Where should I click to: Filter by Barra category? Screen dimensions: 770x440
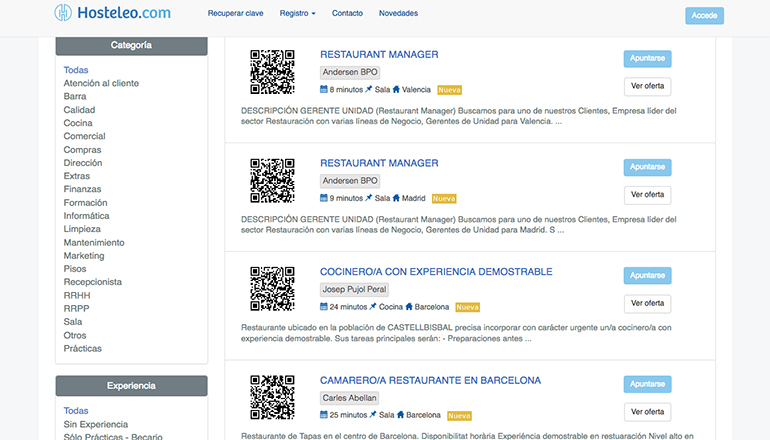click(x=75, y=96)
